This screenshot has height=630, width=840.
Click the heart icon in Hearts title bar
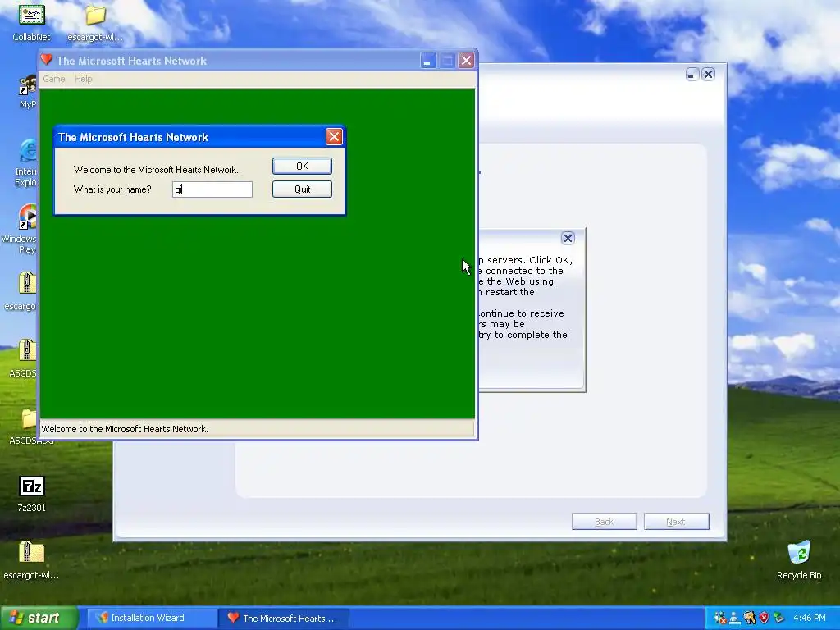tap(47, 60)
